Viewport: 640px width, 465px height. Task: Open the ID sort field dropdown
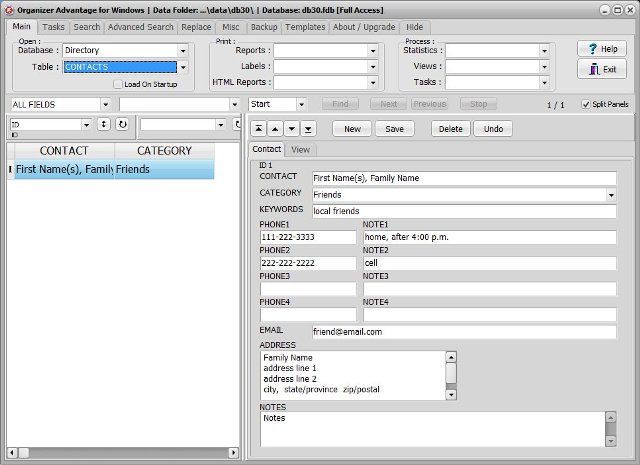pos(86,125)
